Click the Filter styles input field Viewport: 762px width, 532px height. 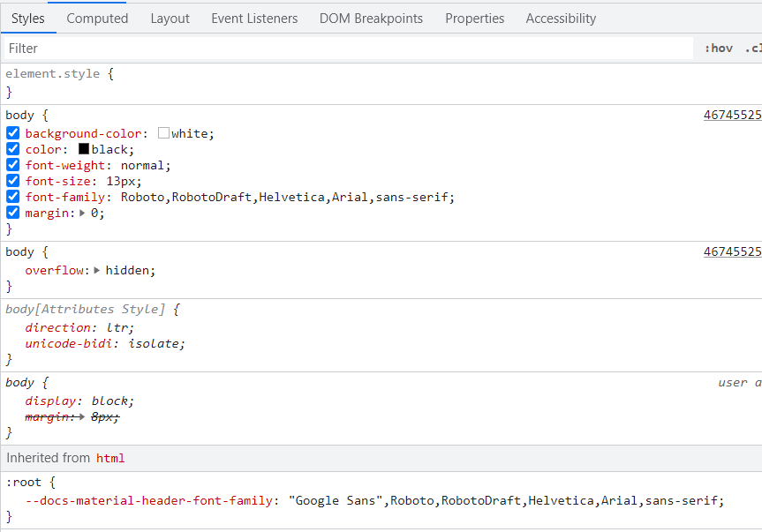coord(349,49)
